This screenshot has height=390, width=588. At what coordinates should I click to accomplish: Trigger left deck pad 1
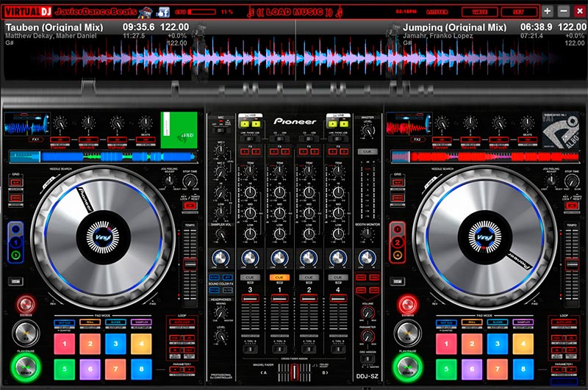tap(65, 344)
